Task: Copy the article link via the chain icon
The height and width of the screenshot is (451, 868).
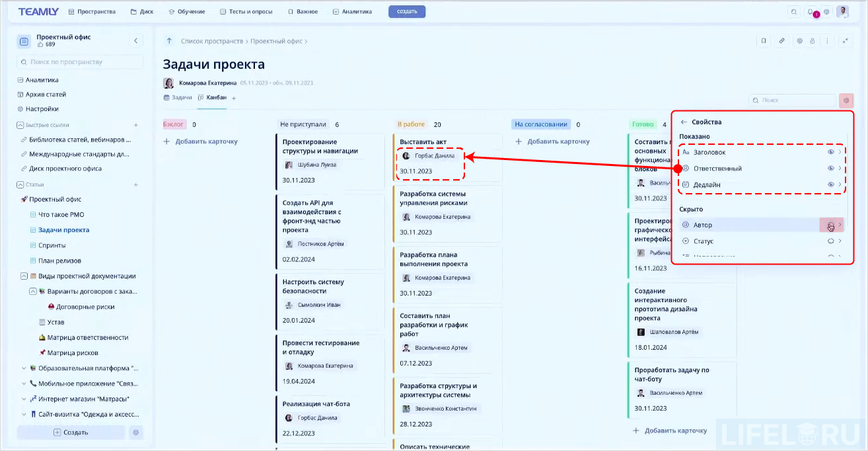Action: tap(782, 40)
